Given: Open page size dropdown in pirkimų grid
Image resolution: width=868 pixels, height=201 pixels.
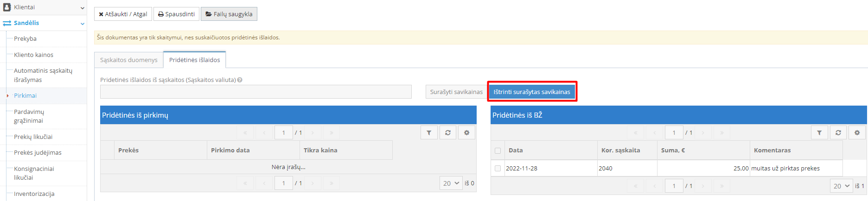Looking at the screenshot, I should click(451, 183).
